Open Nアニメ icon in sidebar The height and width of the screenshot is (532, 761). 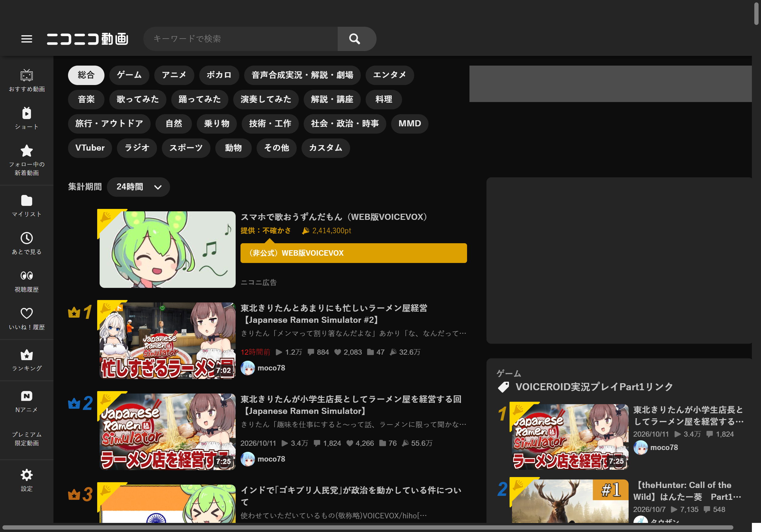pyautogui.click(x=26, y=396)
